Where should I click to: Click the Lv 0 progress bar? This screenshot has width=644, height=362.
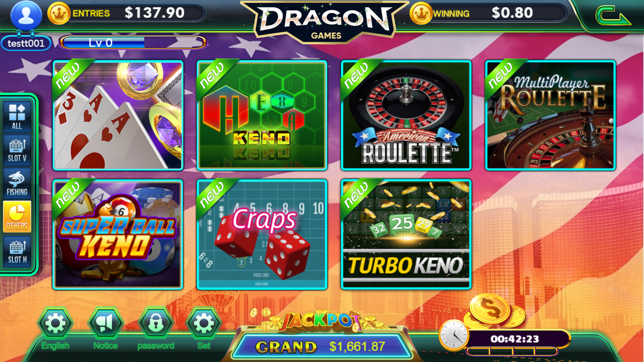pyautogui.click(x=132, y=42)
